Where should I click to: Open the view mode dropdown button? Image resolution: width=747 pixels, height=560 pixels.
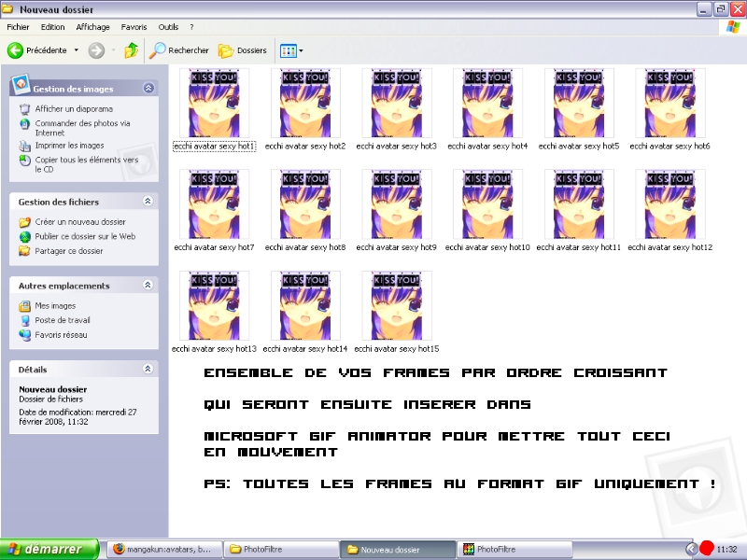291,50
